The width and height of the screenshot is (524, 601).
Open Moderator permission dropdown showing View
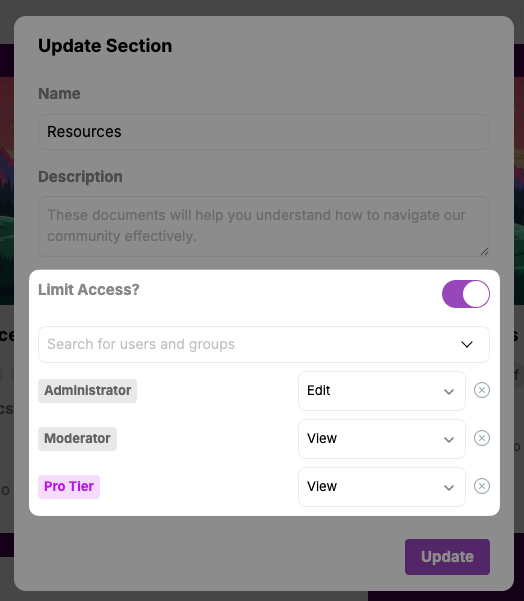point(382,438)
